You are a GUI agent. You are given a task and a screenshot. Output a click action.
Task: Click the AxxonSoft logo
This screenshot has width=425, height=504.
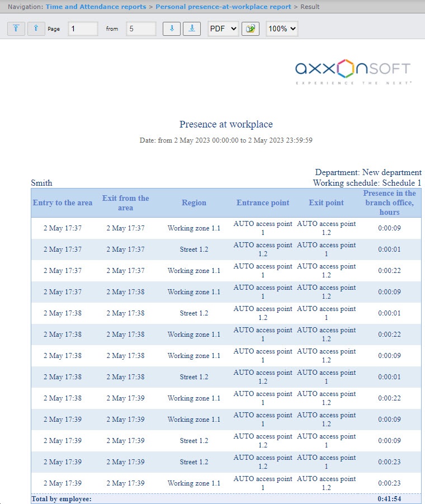pyautogui.click(x=353, y=72)
